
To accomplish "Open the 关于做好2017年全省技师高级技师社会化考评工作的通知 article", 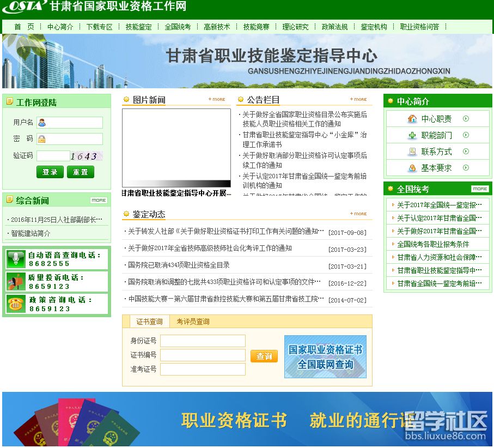I will 210,249.
